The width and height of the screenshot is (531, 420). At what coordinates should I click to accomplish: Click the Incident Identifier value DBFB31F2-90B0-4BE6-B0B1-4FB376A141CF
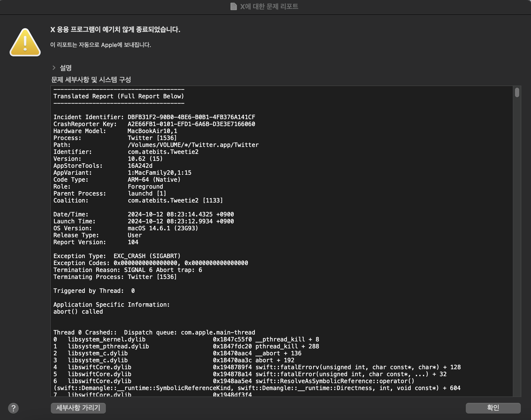[191, 117]
